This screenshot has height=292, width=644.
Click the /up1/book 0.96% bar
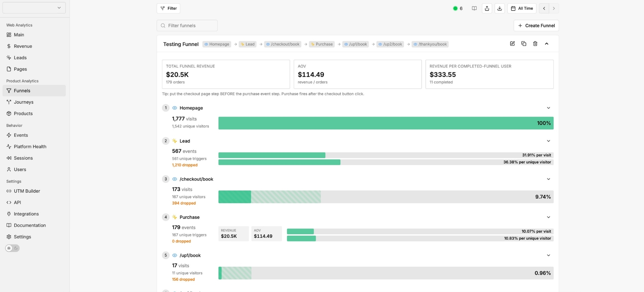(x=386, y=273)
